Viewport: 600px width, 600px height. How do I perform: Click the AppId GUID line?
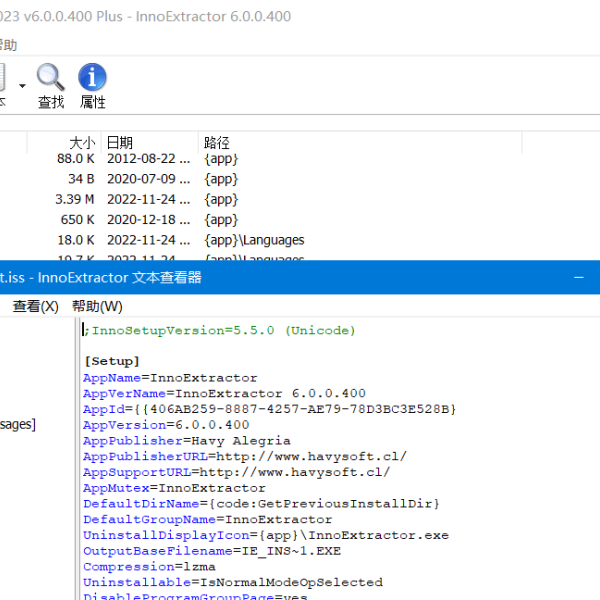[270, 409]
